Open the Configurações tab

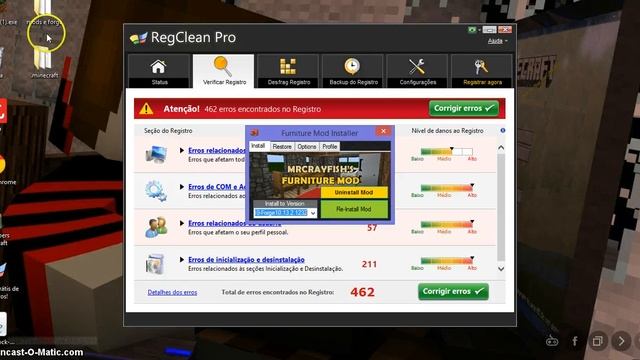coord(417,71)
